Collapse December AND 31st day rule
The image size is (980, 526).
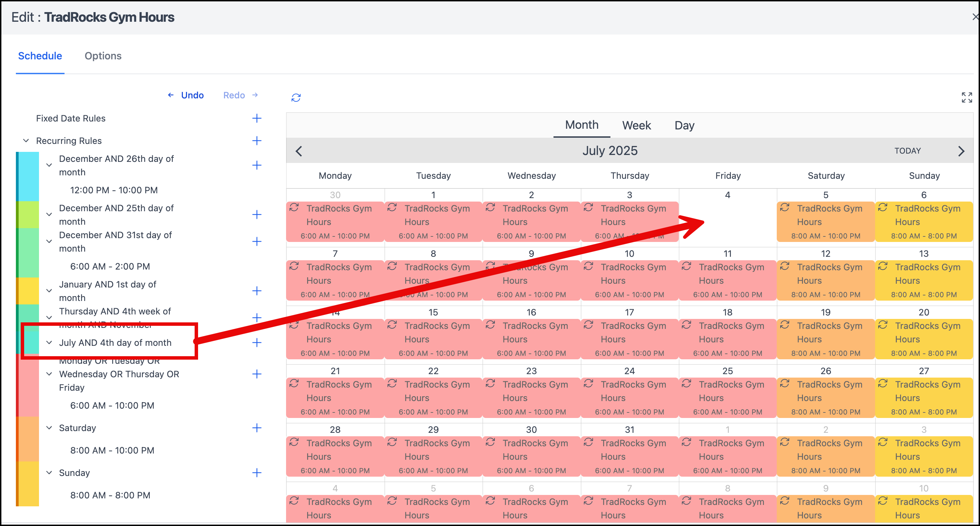coord(49,242)
